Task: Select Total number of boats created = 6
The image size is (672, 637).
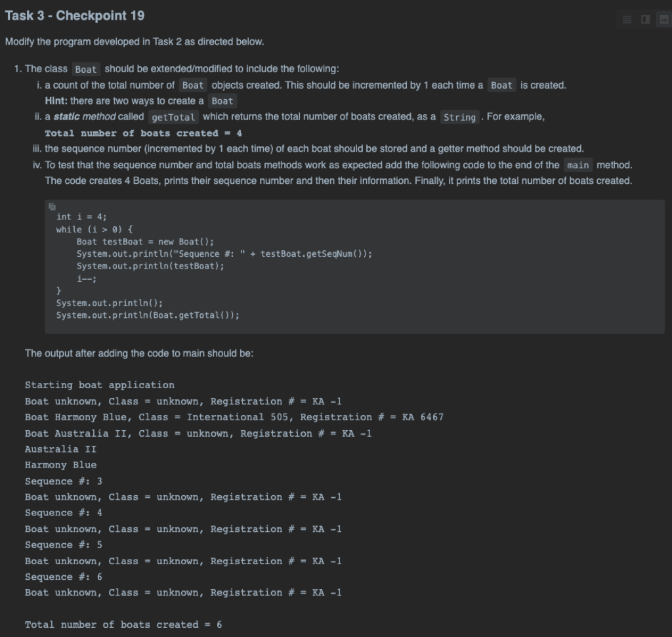Action: [124, 624]
